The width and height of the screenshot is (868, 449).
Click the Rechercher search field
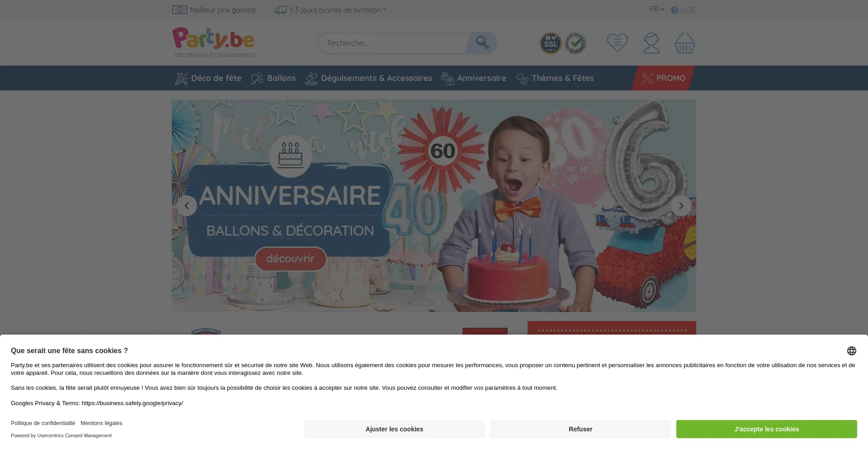392,43
